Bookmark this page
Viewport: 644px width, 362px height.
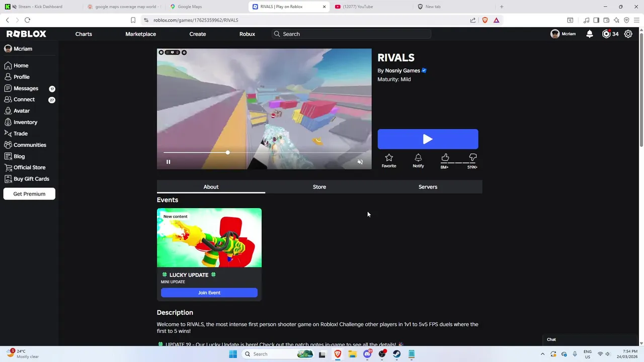(x=133, y=20)
